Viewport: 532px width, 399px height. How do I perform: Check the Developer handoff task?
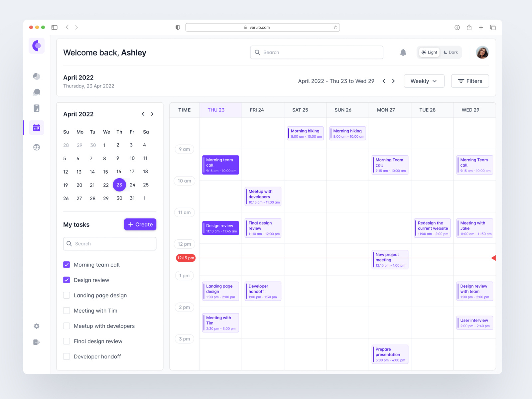pos(66,356)
